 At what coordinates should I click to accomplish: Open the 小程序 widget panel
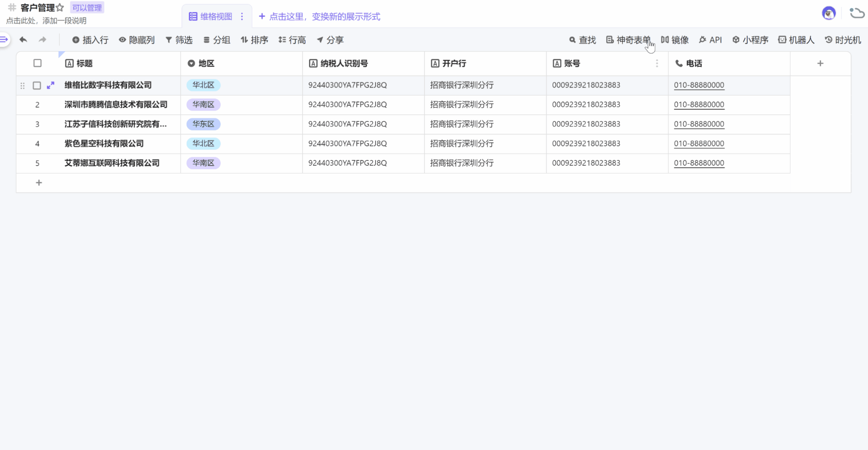pos(750,40)
